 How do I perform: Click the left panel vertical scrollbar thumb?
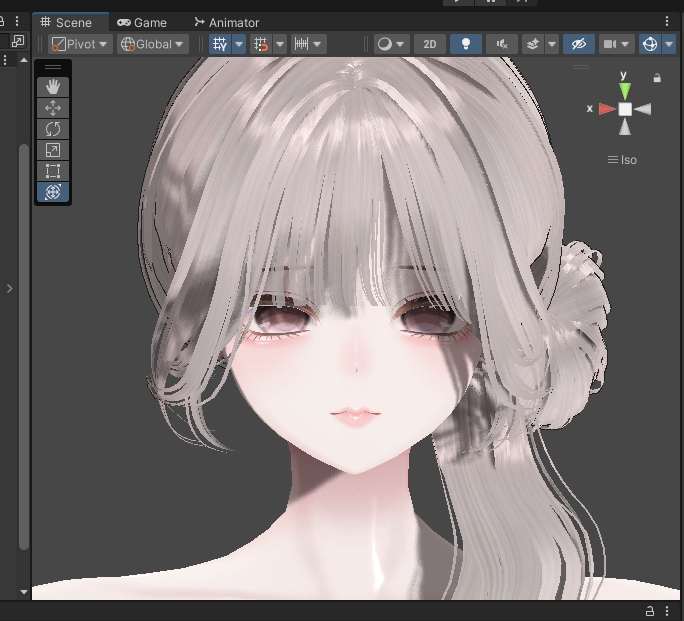tap(24, 347)
